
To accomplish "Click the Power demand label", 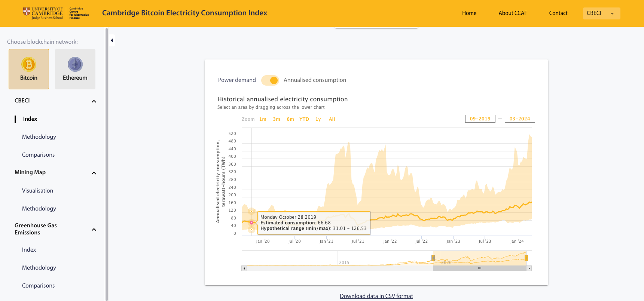I will point(237,80).
